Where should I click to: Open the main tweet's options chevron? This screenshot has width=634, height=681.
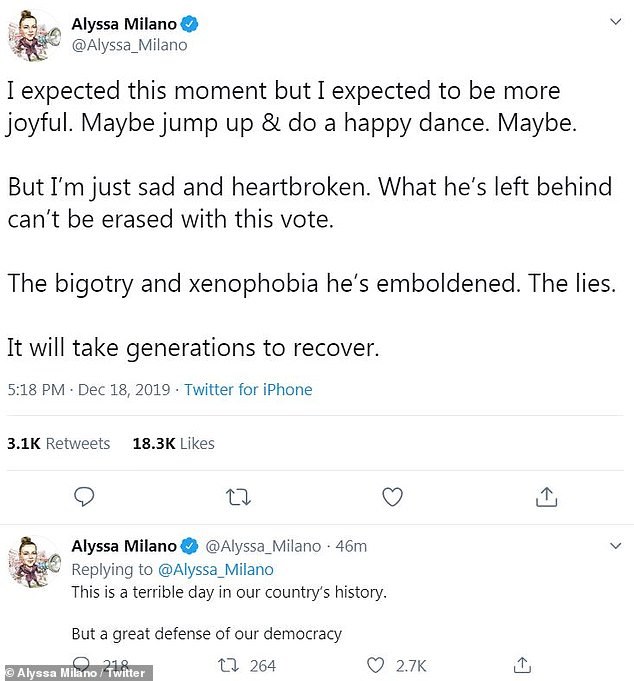coord(616,22)
